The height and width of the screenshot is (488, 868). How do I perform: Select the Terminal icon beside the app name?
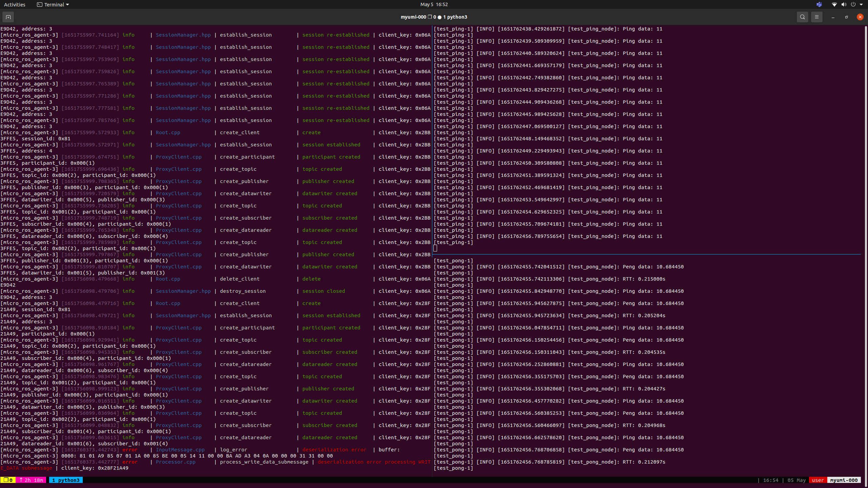point(39,4)
